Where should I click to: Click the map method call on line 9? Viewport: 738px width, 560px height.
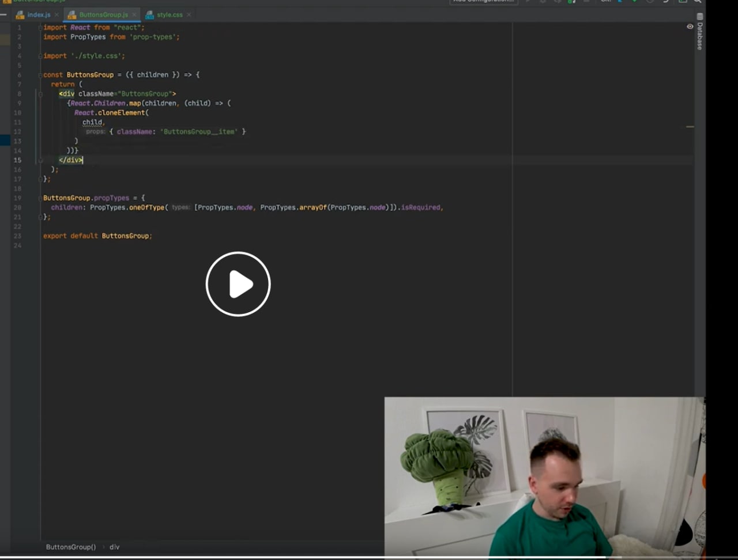(x=135, y=103)
